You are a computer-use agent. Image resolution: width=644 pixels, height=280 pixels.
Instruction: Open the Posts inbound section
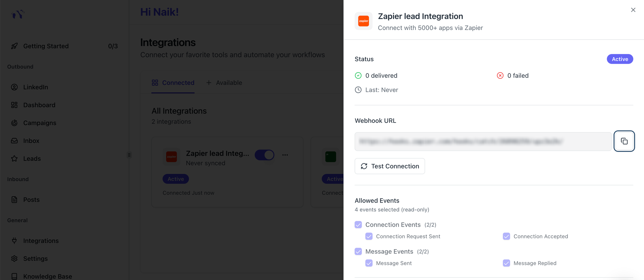[x=31, y=199]
